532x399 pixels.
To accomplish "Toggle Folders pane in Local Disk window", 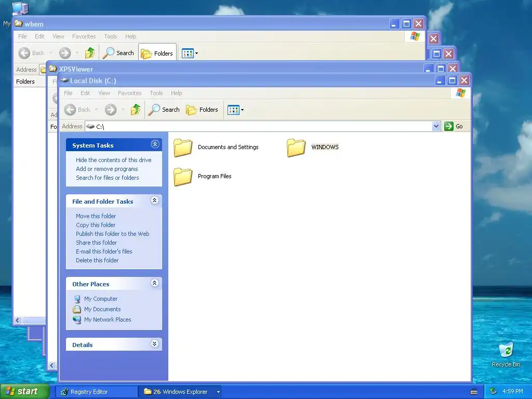I will click(x=202, y=110).
